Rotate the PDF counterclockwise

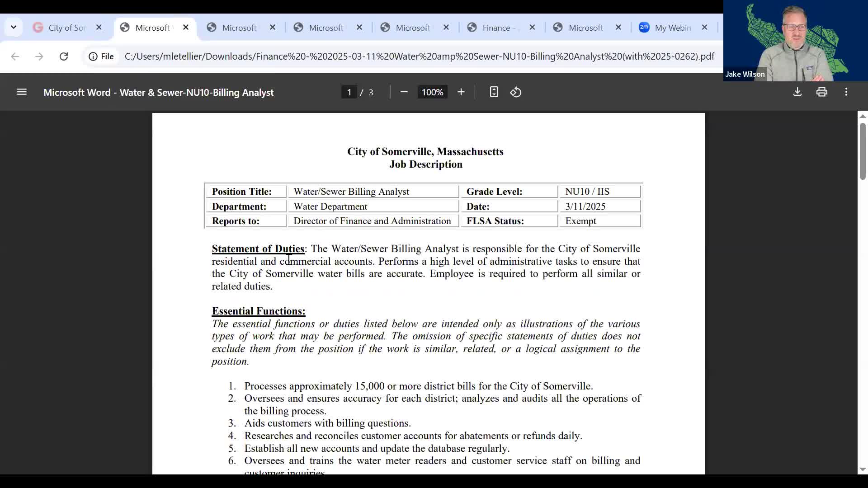tap(515, 92)
